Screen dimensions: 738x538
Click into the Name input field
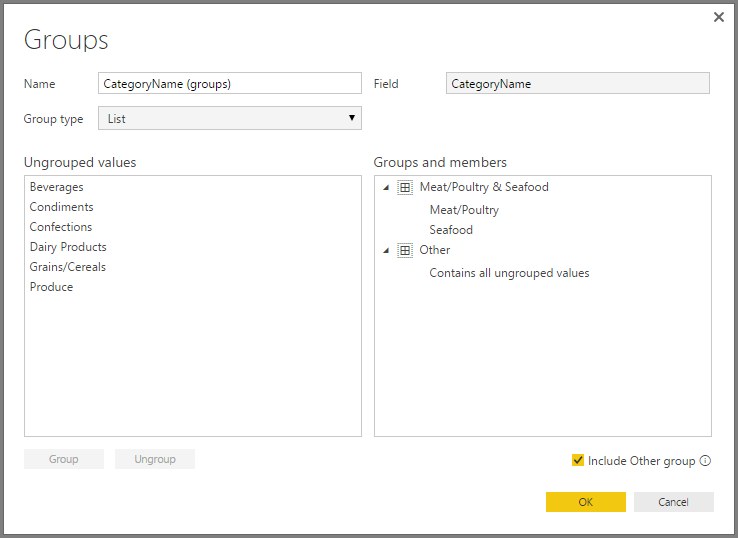[x=230, y=83]
